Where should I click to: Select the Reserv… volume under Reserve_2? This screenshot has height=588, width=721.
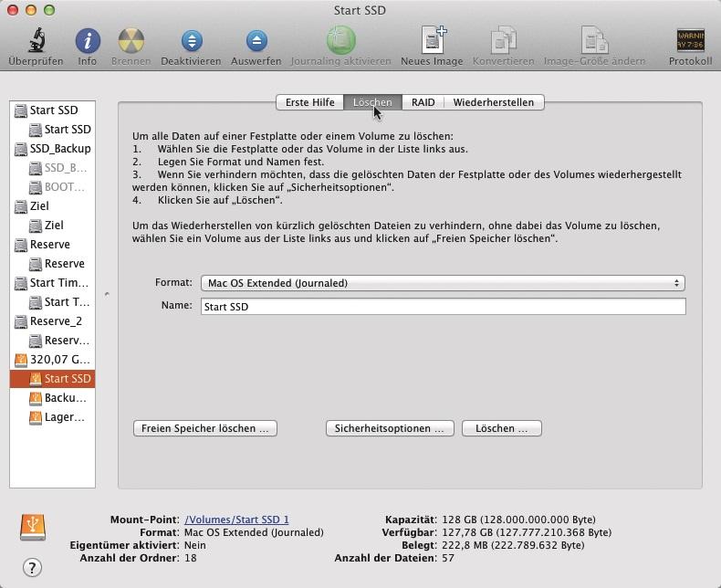coord(52,341)
